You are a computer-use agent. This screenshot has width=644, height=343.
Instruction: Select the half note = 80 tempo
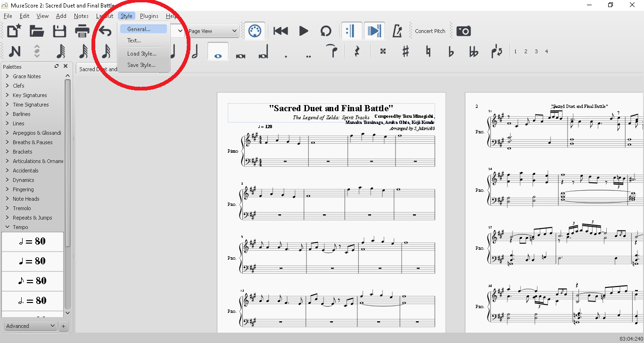click(x=33, y=242)
